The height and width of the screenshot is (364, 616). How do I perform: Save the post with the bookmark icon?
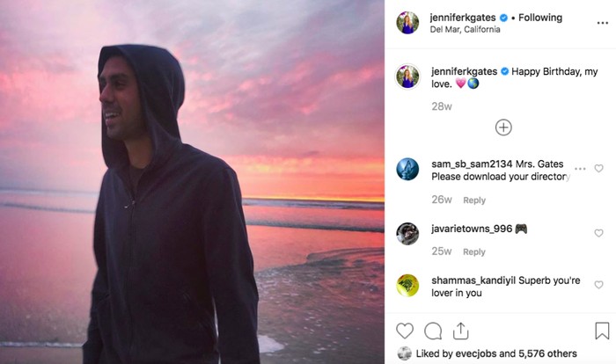pyautogui.click(x=602, y=331)
